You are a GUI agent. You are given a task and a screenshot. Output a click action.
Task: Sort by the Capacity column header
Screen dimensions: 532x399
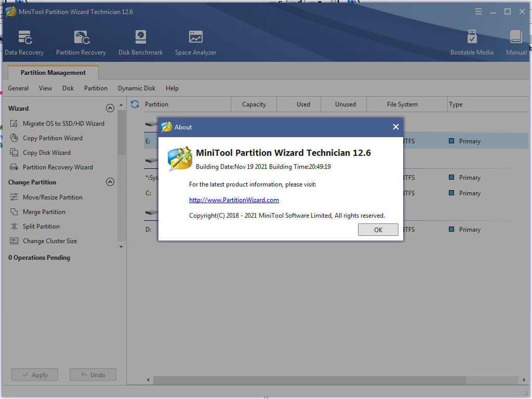click(x=254, y=104)
